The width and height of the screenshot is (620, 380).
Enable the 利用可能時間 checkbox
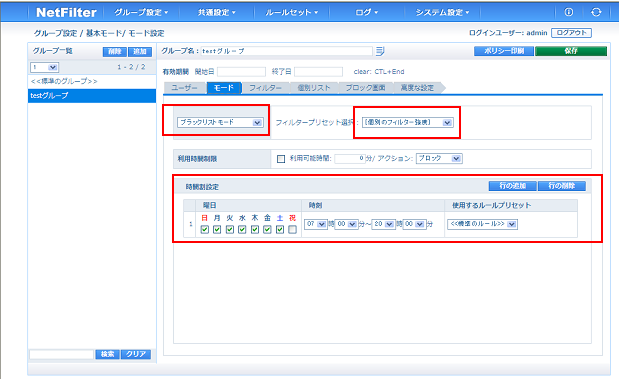coord(281,159)
